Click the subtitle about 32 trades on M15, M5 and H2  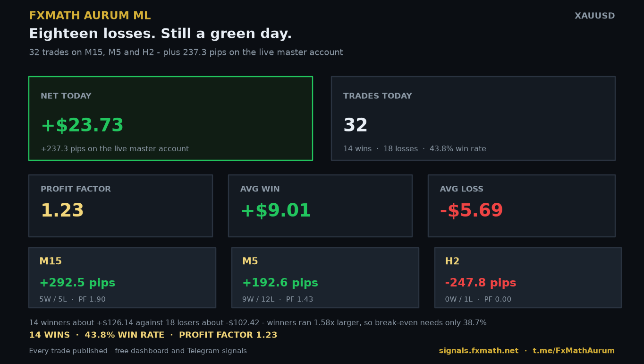186,52
